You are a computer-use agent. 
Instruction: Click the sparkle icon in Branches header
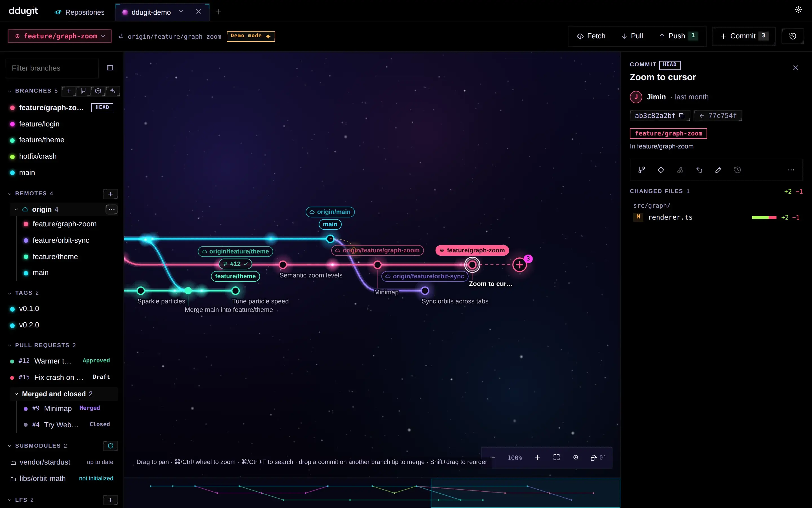click(113, 91)
